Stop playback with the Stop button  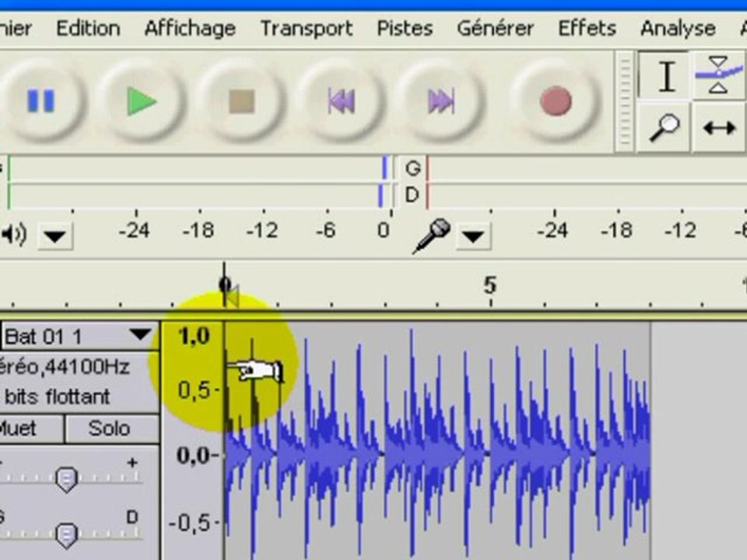point(241,101)
